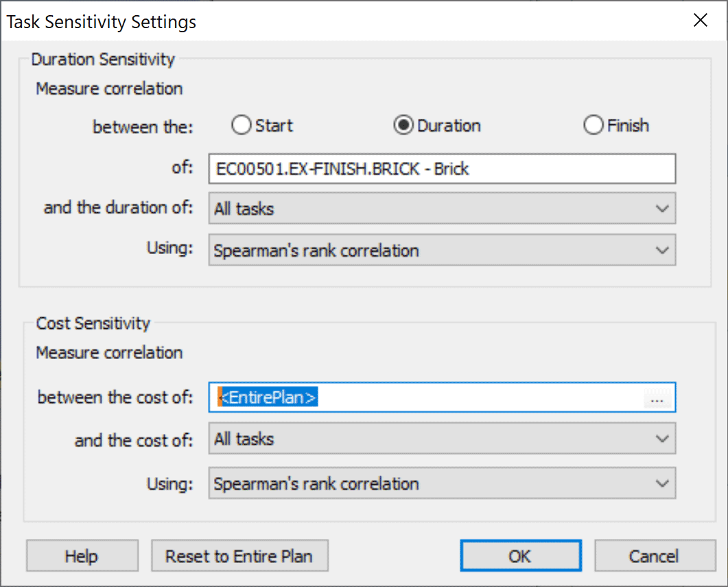Click the EC00501.EX-FINISH.BRICK task field
The image size is (728, 587).
tap(442, 169)
